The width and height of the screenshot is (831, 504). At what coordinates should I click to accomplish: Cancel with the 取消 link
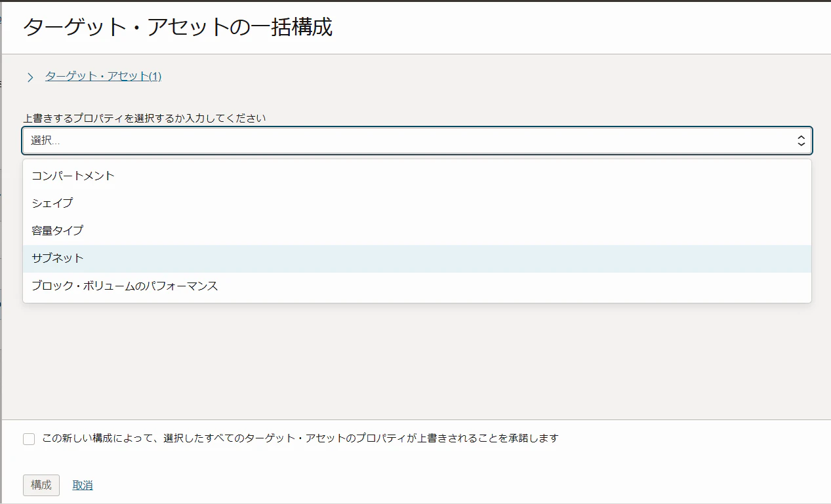[x=83, y=485]
